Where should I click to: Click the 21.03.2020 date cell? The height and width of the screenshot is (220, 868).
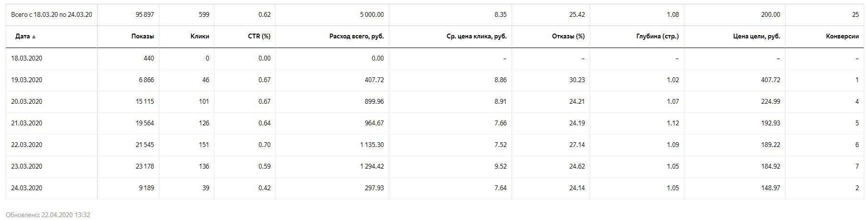27,123
